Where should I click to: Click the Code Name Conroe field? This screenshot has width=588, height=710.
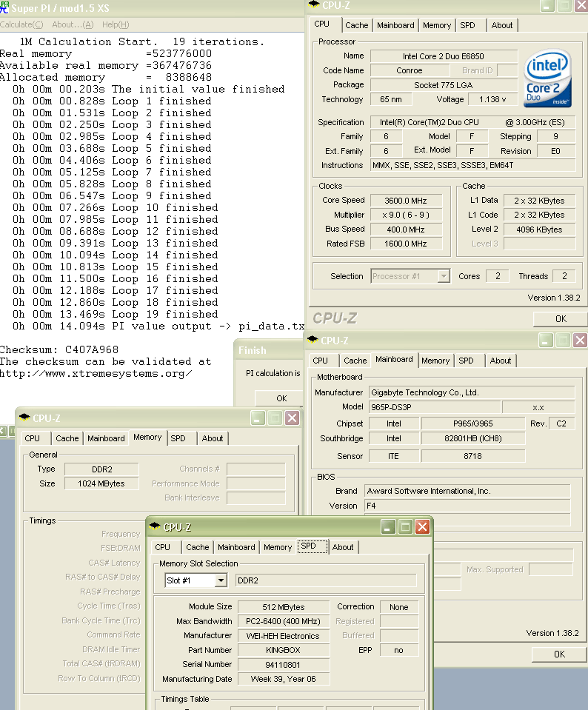coord(410,70)
